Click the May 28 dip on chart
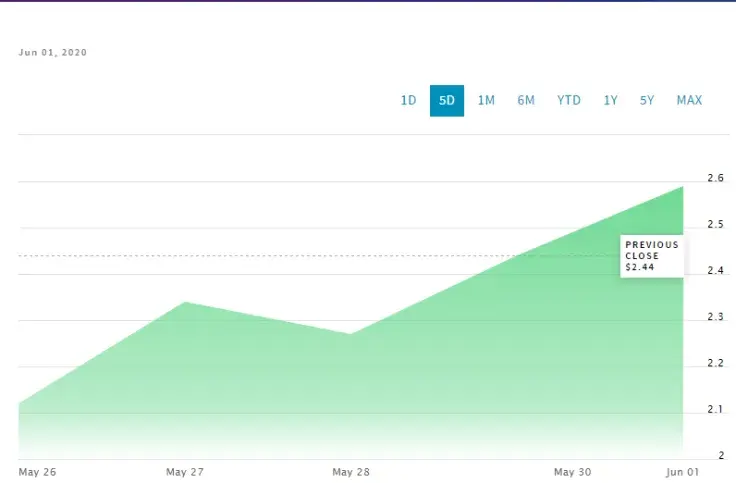 [x=350, y=334]
